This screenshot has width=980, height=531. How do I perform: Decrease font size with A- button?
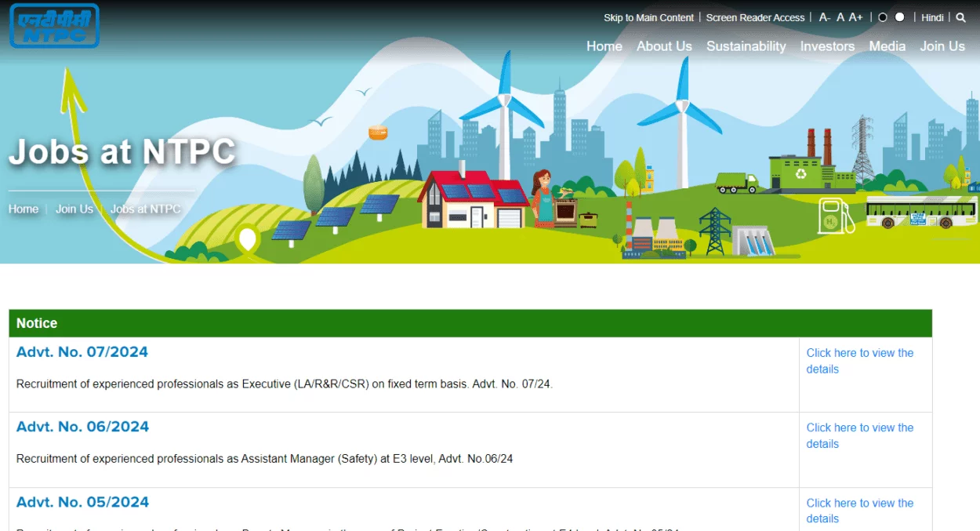(x=825, y=17)
